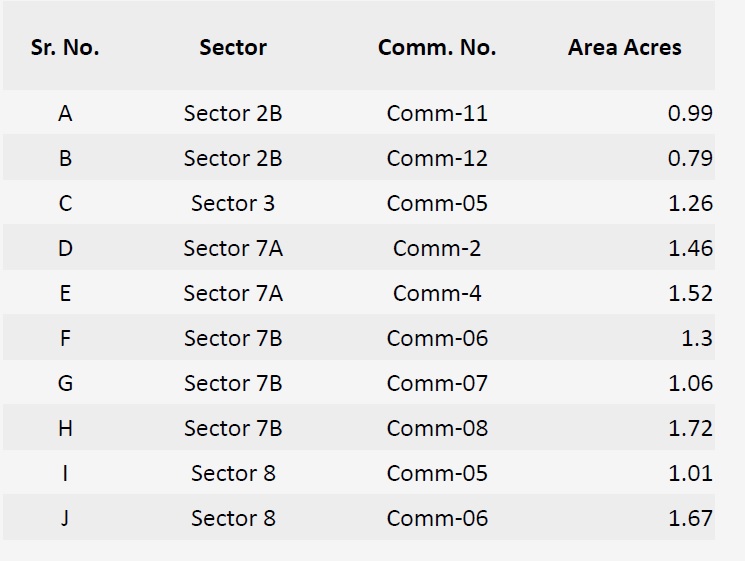Select row letter J
Screen dimensions: 745x561
65,518
